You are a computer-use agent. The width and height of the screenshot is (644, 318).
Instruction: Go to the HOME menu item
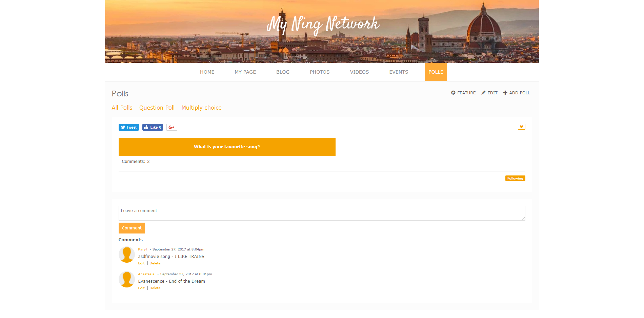207,72
